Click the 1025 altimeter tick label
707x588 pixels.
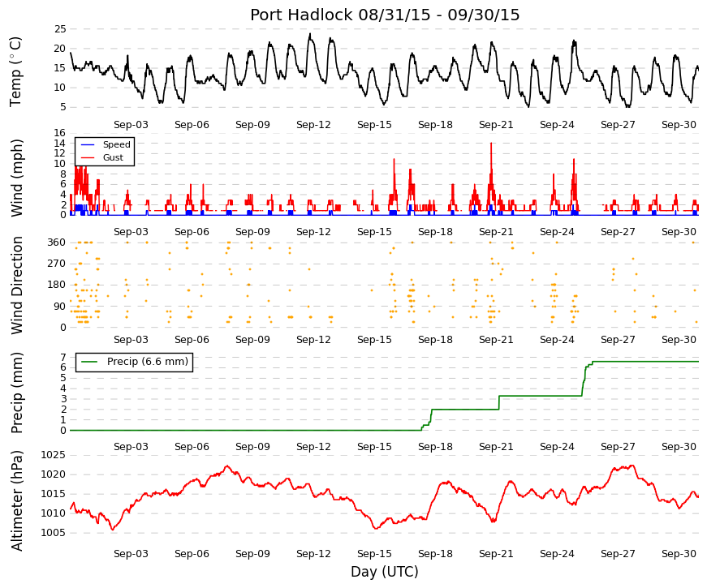(54, 455)
